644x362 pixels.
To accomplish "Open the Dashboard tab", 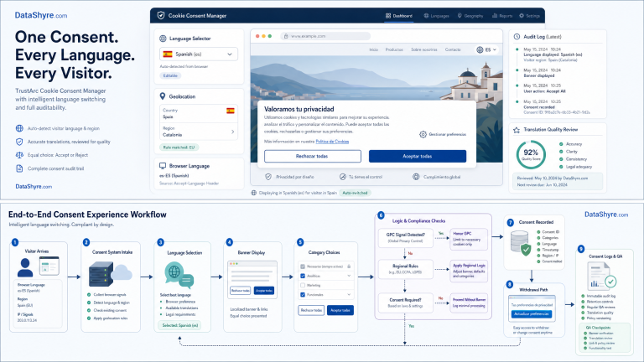I will pos(399,16).
